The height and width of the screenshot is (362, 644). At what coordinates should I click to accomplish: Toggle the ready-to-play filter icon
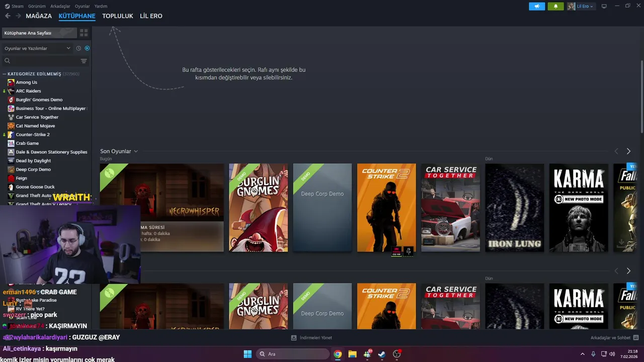87,48
